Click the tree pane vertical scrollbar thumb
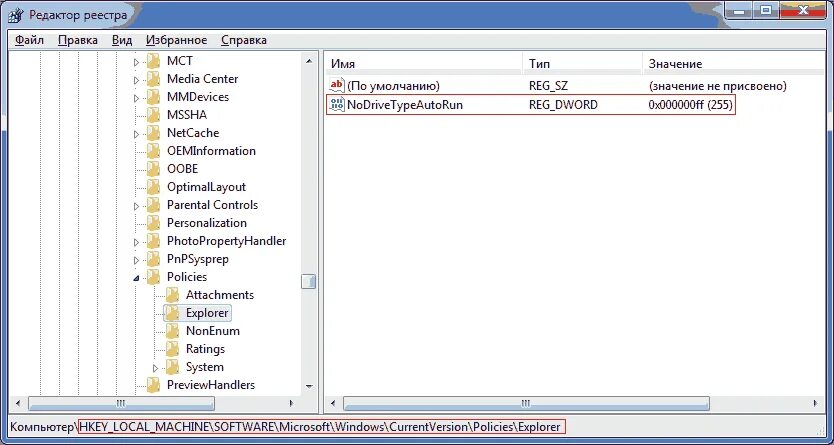The width and height of the screenshot is (834, 445). (x=308, y=281)
